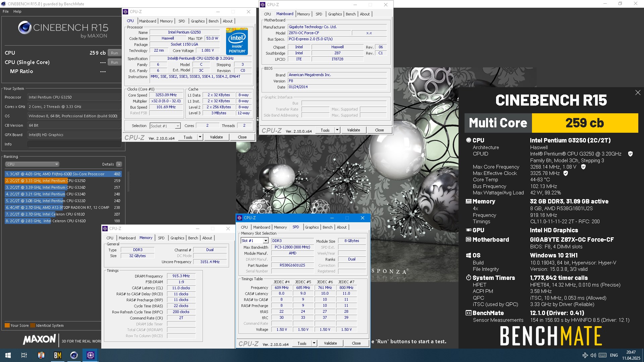The width and height of the screenshot is (644, 362).
Task: Click the ENG language indicator
Action: coord(614,355)
